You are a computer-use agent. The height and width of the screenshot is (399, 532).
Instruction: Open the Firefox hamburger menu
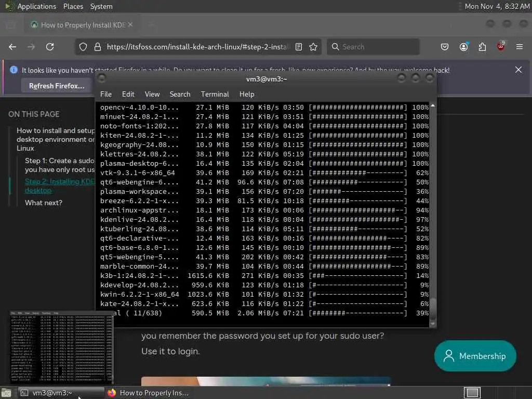point(520,47)
